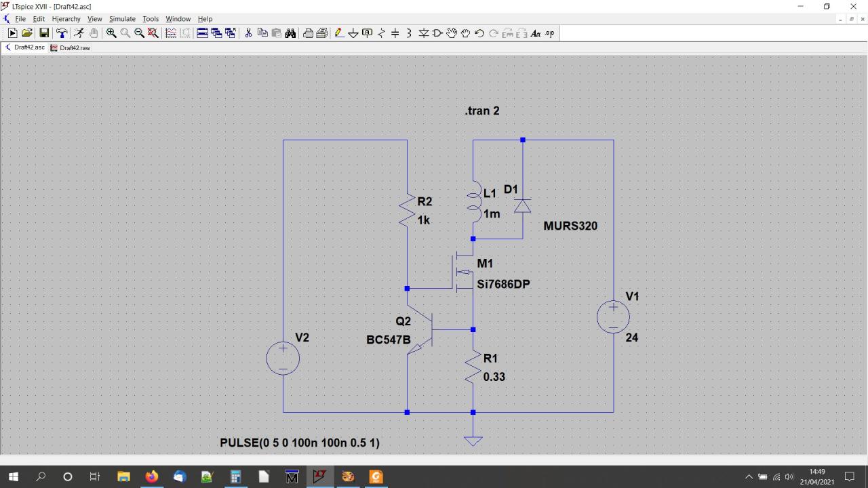Click the SPICE directive '.op' icon
The height and width of the screenshot is (488, 868).
(549, 33)
